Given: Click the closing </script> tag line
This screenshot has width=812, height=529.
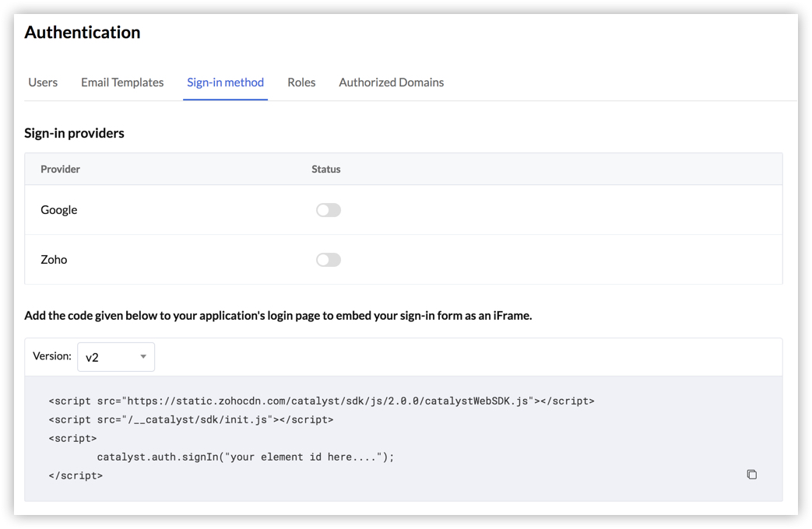Looking at the screenshot, I should 76,475.
